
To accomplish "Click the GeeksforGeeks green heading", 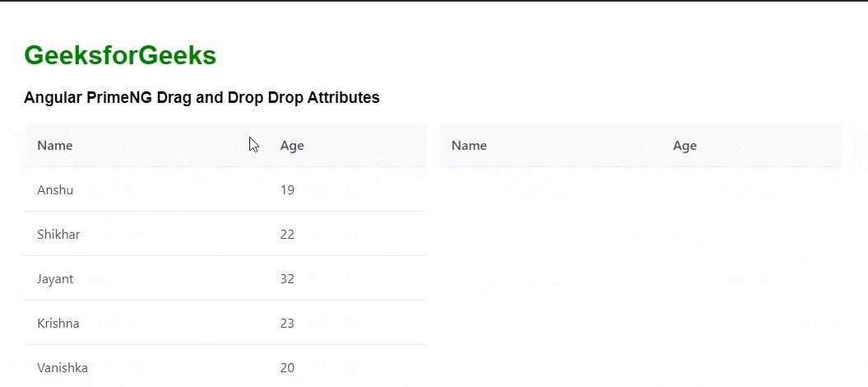I will point(120,55).
